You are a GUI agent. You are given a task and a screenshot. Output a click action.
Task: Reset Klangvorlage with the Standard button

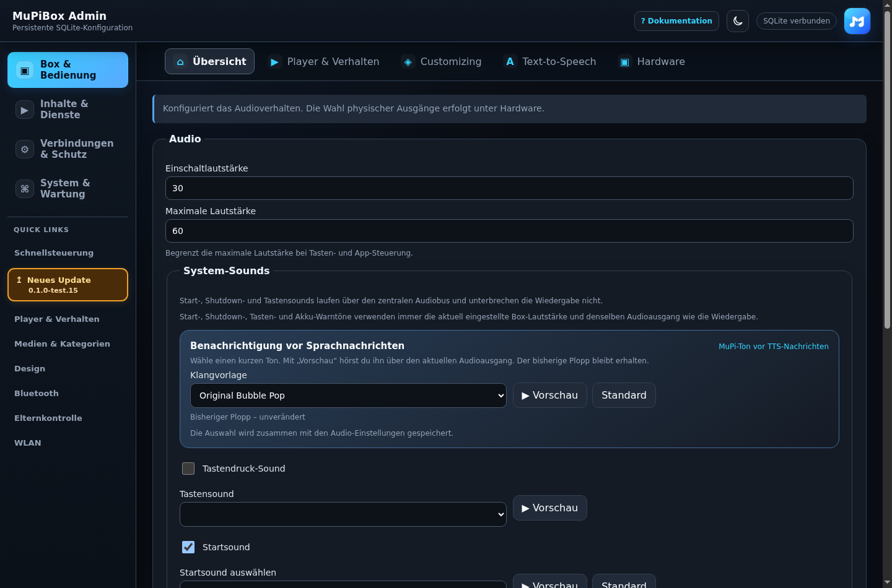[624, 396]
